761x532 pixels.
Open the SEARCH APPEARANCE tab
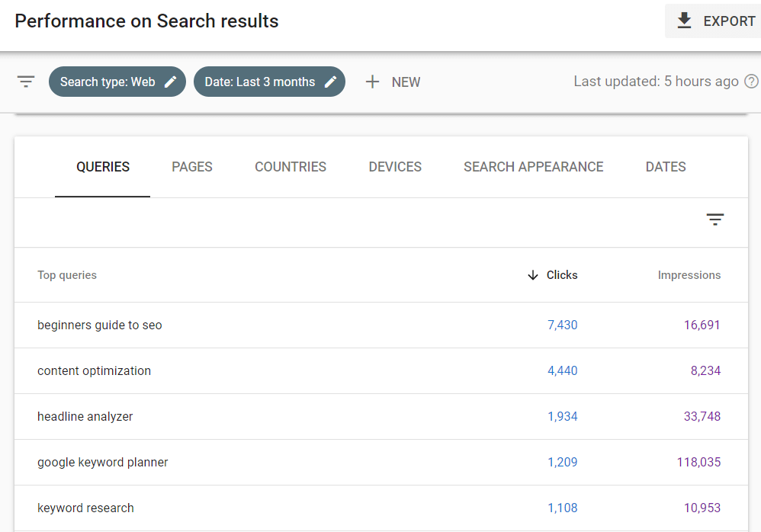[533, 166]
